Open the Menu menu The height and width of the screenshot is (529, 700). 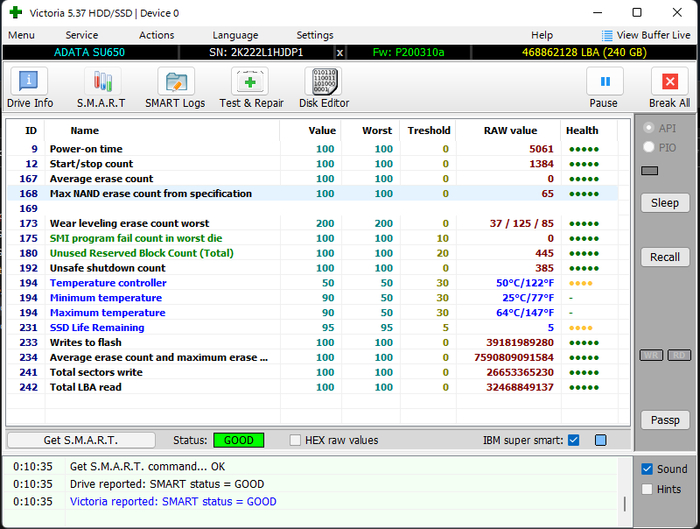(x=21, y=35)
